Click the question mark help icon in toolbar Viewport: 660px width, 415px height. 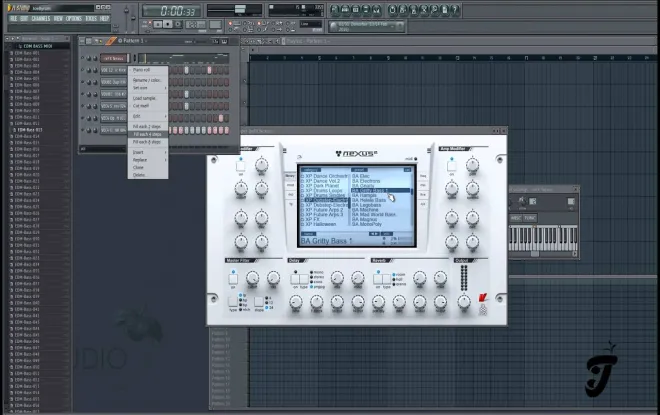click(x=455, y=9)
